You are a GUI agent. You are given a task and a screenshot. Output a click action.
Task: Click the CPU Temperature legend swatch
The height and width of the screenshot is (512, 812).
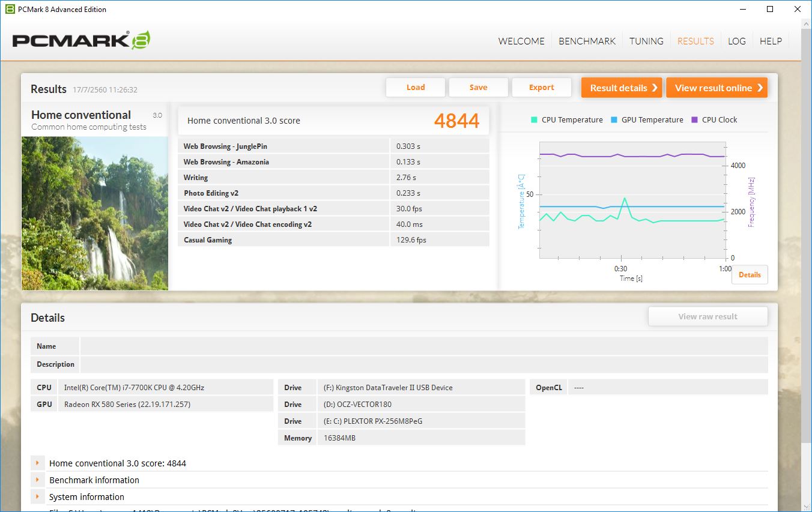coord(533,119)
